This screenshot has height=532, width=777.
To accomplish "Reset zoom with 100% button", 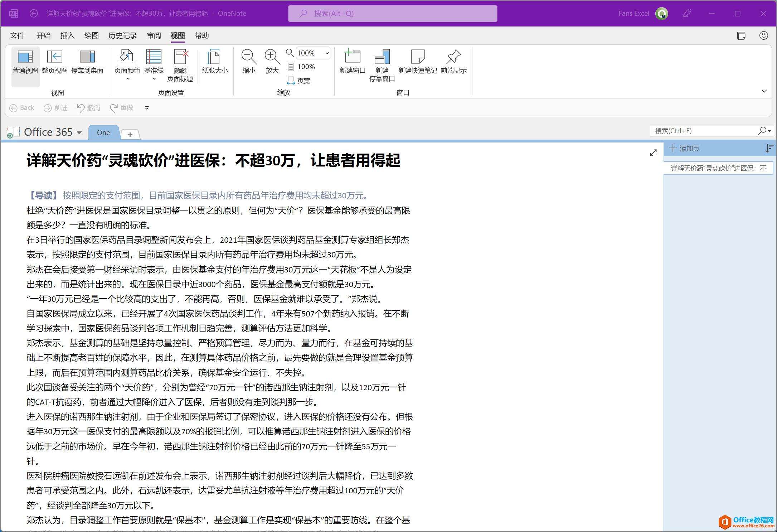I will pos(301,67).
